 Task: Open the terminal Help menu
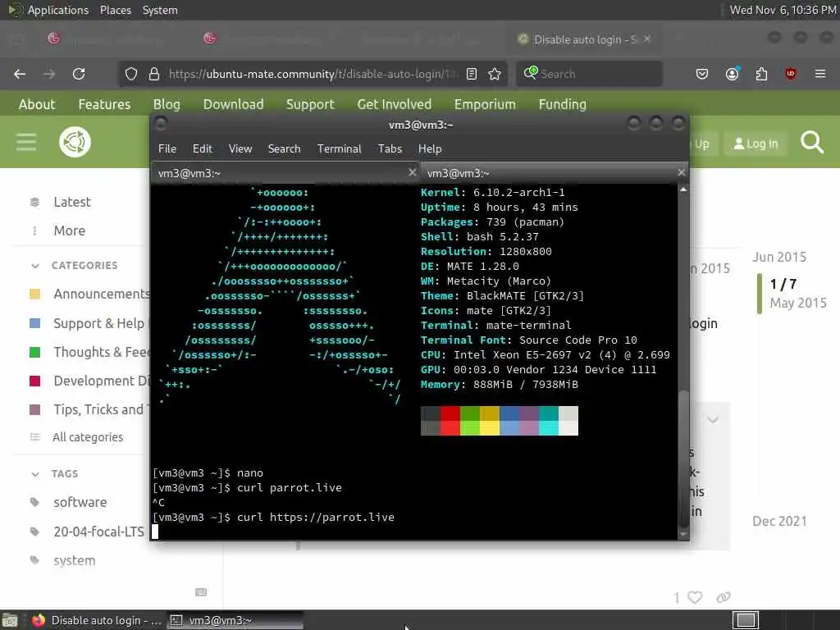[430, 149]
